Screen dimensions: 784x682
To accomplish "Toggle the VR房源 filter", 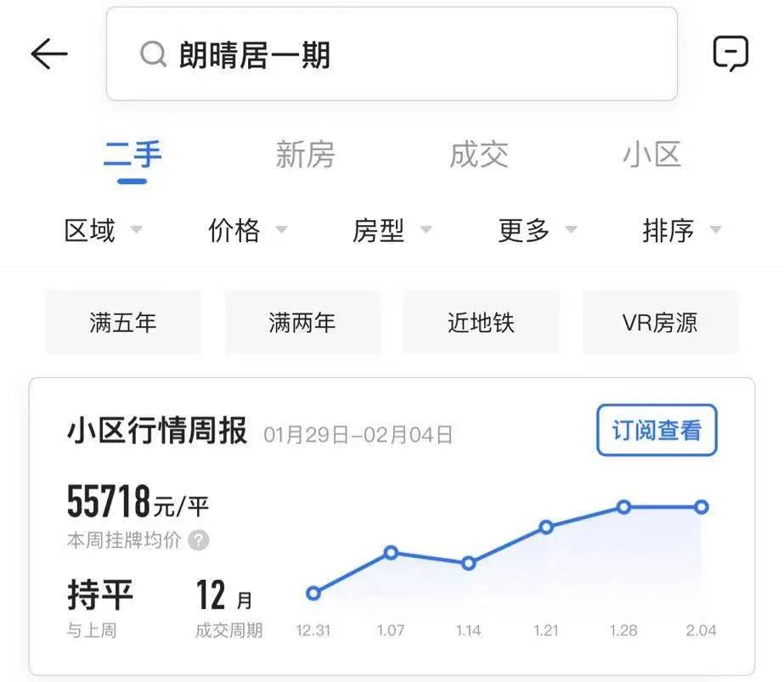I will [x=661, y=323].
